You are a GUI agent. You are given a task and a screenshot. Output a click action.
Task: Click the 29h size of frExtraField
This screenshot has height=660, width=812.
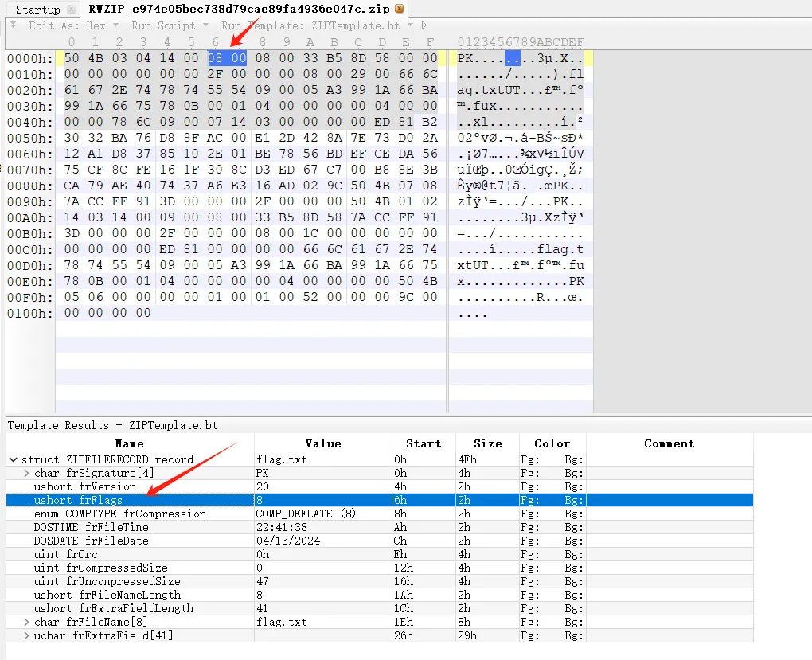pos(467,635)
